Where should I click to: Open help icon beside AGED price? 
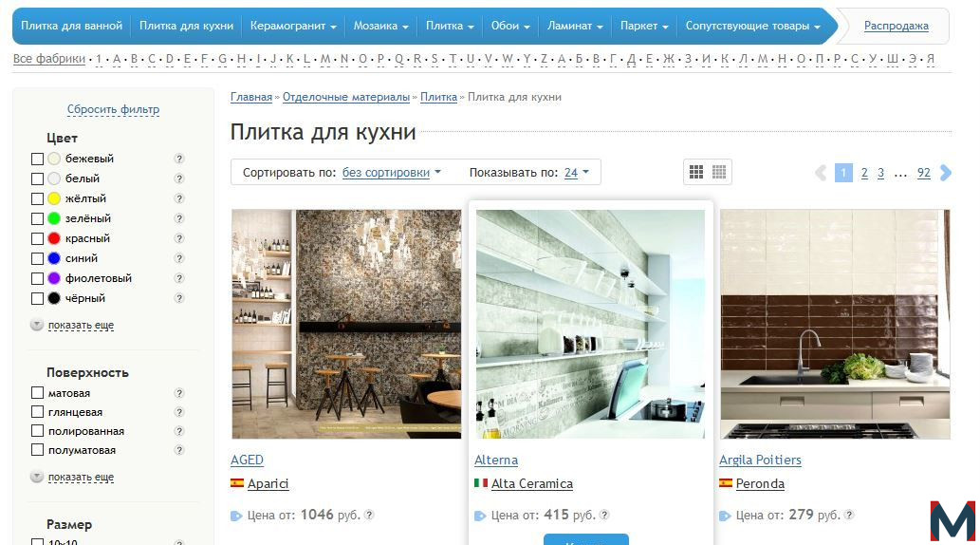point(369,515)
